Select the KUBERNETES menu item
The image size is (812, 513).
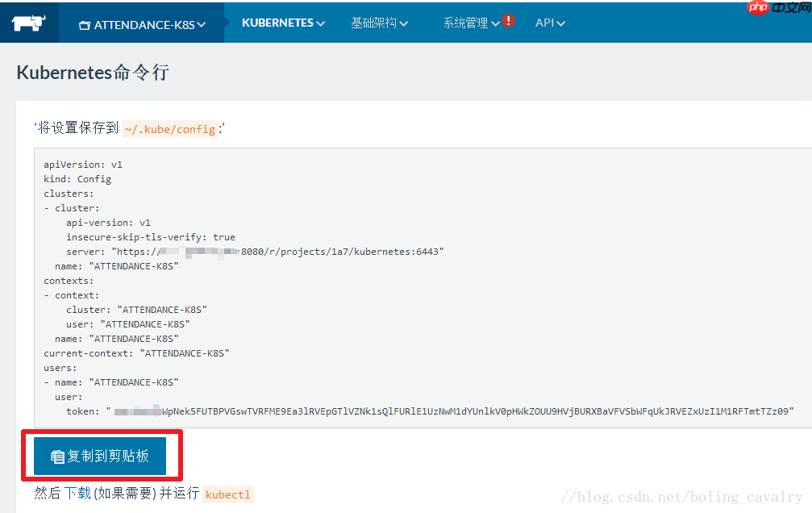pos(277,23)
